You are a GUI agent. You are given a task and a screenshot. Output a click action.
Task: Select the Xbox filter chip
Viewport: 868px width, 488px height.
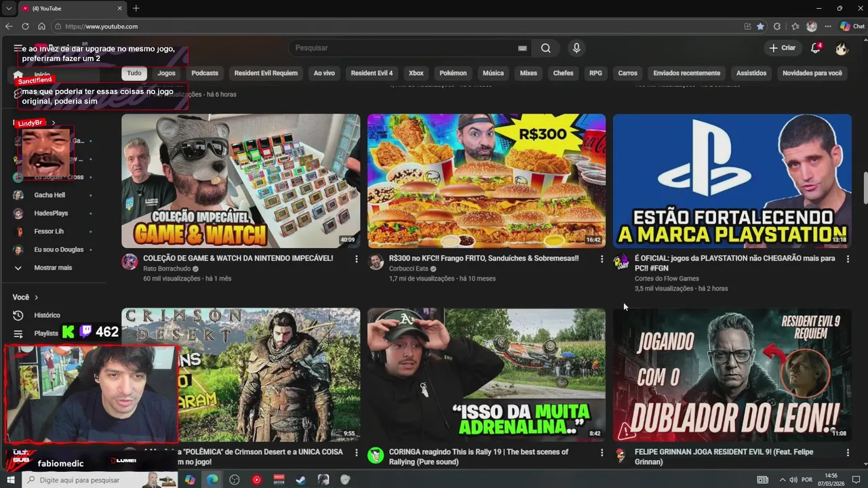click(x=416, y=73)
